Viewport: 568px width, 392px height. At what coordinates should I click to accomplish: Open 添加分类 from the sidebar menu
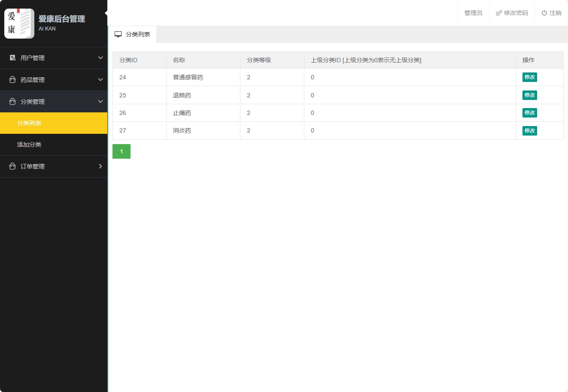29,145
